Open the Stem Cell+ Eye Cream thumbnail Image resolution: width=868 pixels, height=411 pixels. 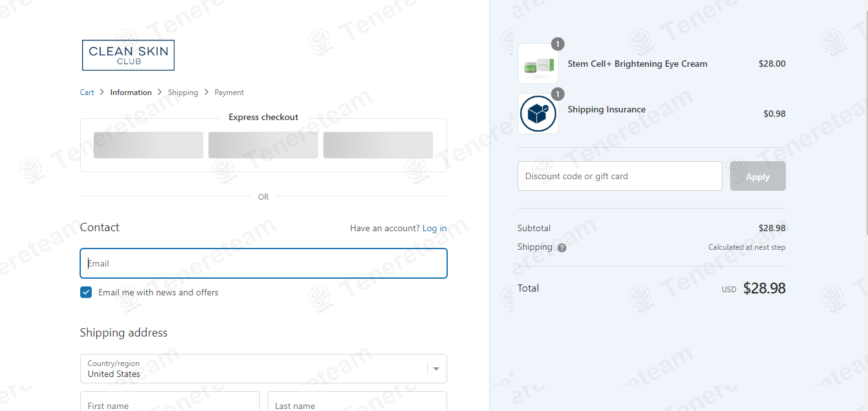pyautogui.click(x=538, y=64)
